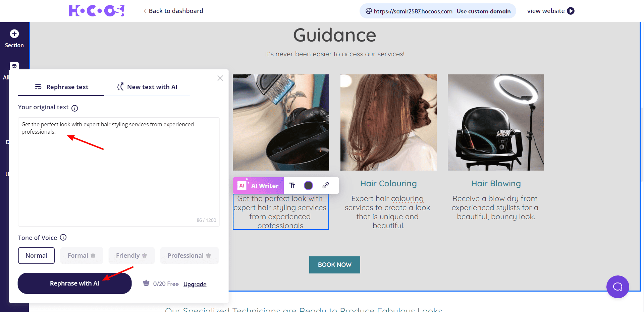
Task: Click the Hocoos logo
Action: (x=96, y=11)
